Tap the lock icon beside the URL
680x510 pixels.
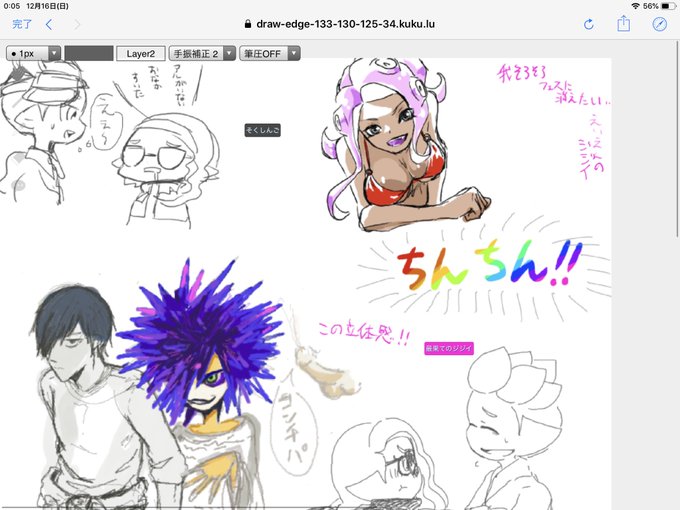pyautogui.click(x=248, y=24)
